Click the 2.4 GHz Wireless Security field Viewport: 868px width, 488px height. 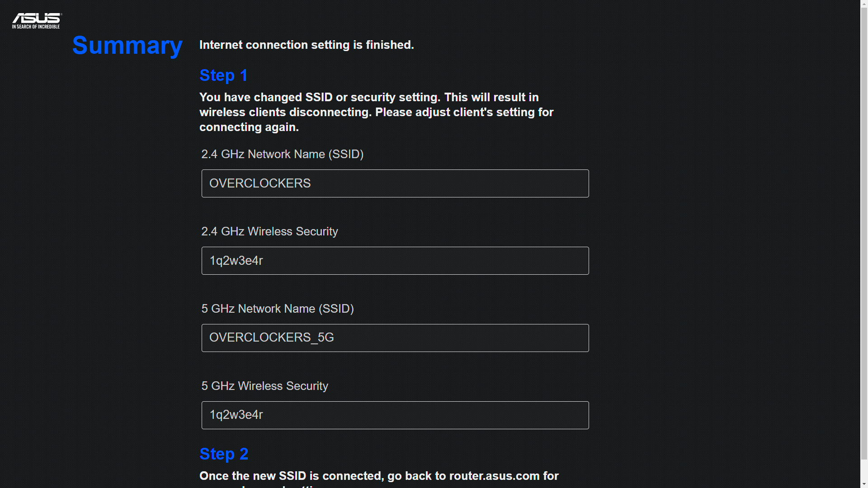pos(395,261)
